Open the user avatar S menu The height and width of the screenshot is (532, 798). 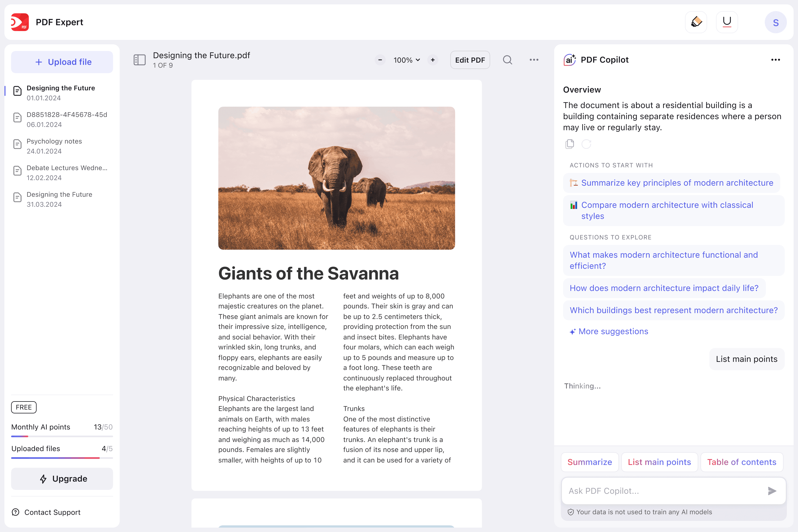point(776,22)
